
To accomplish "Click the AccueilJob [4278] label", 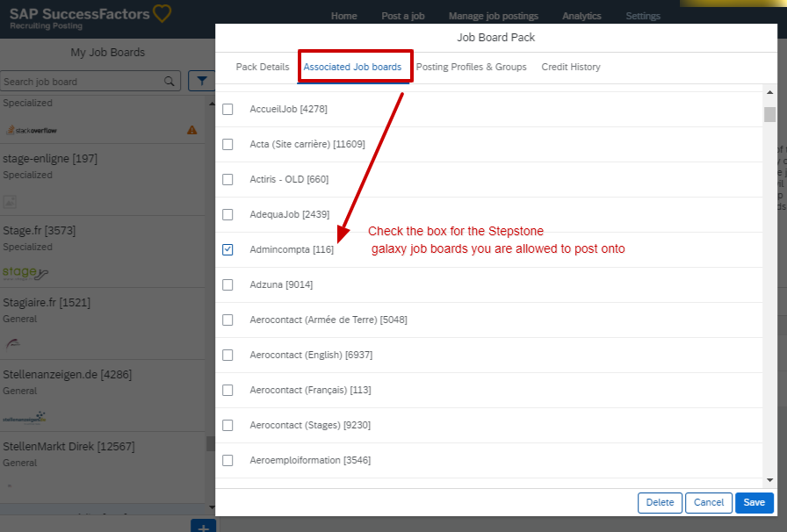I will (289, 110).
